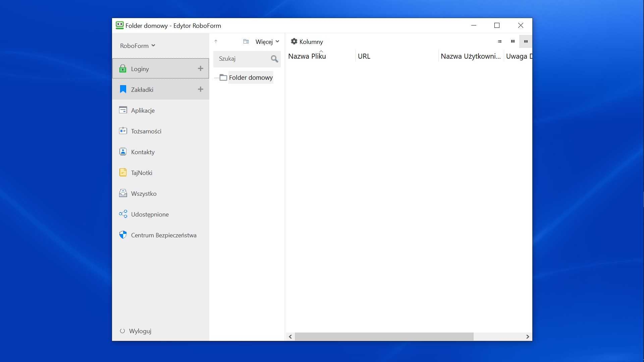644x362 pixels.
Task: Expand the RoboForm dropdown menu
Action: point(138,46)
